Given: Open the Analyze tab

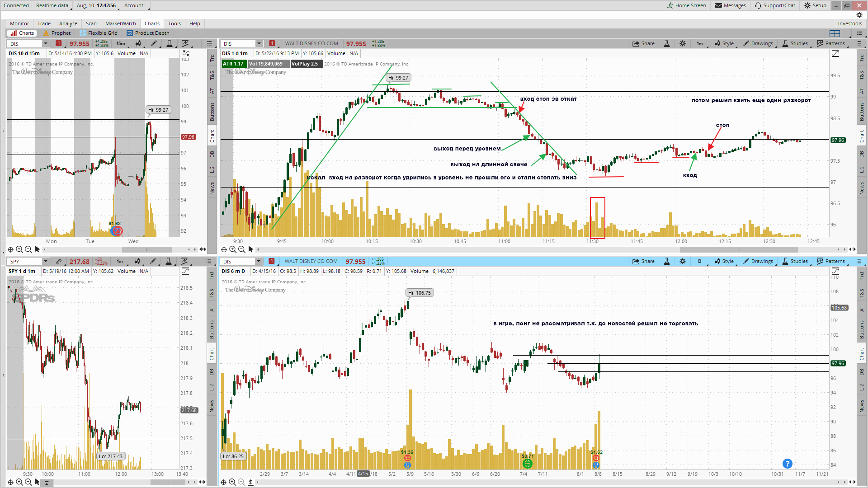Looking at the screenshot, I should (x=68, y=23).
